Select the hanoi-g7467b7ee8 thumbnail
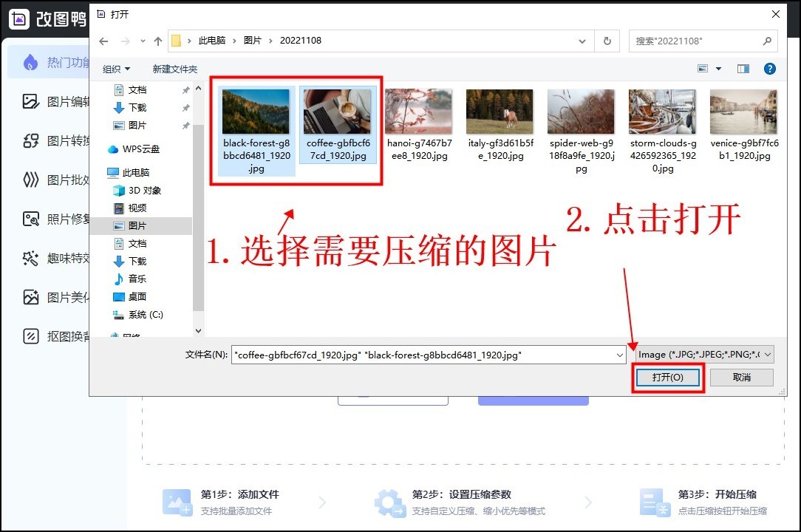Screen dimensions: 801x532 (418, 111)
